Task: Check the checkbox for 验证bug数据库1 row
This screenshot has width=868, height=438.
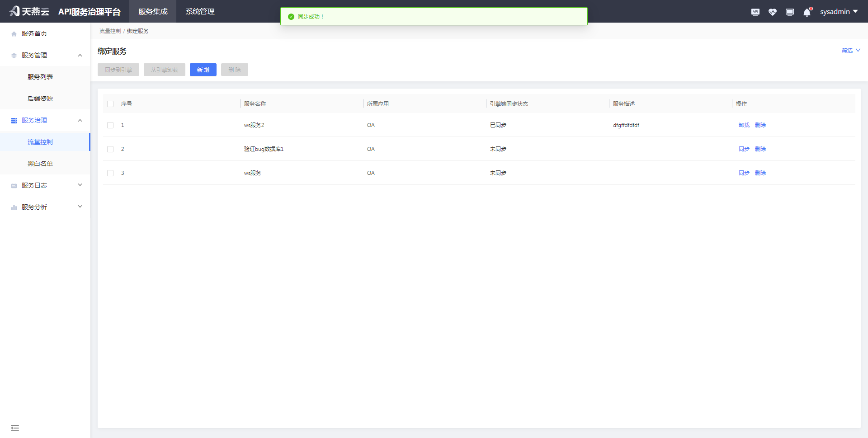Action: 110,149
